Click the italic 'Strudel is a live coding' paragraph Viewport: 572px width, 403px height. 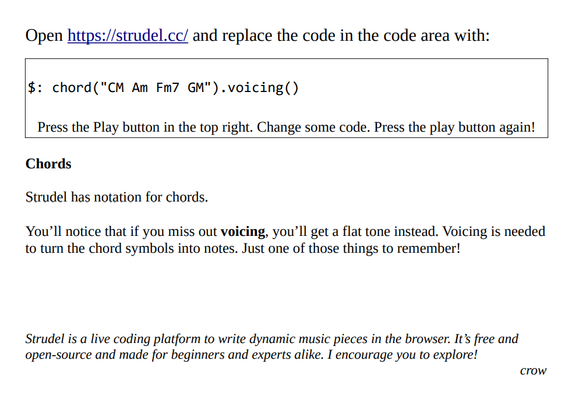[272, 346]
